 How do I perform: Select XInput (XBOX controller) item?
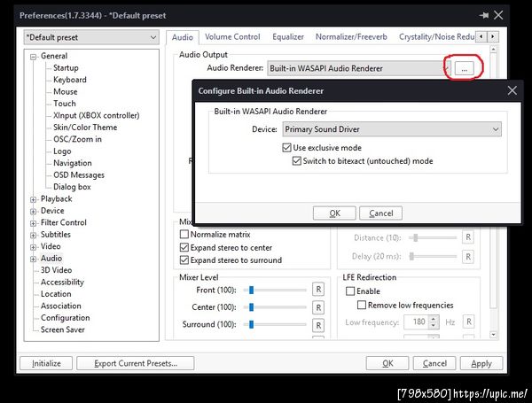click(x=96, y=115)
